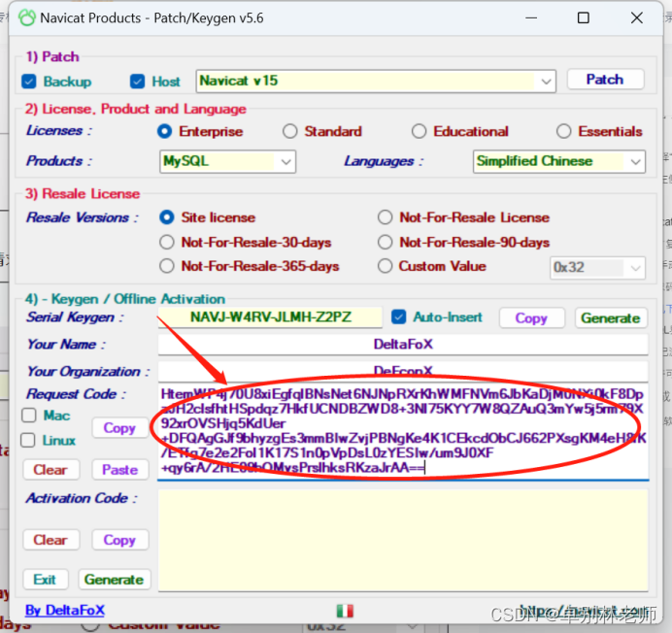Choose the Educational license option
This screenshot has height=633, width=672.
point(420,131)
